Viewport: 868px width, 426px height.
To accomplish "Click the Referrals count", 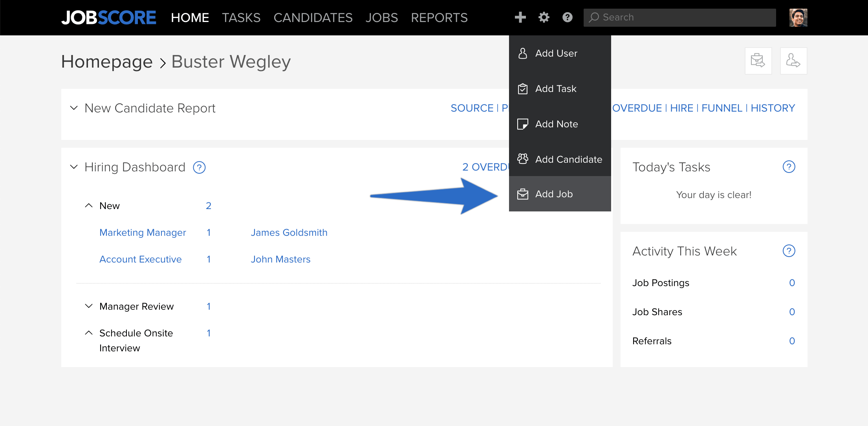I will [792, 341].
